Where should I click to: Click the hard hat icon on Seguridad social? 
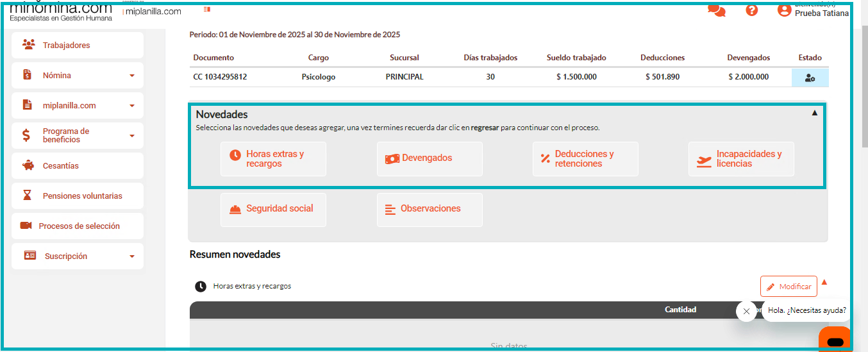(235, 210)
